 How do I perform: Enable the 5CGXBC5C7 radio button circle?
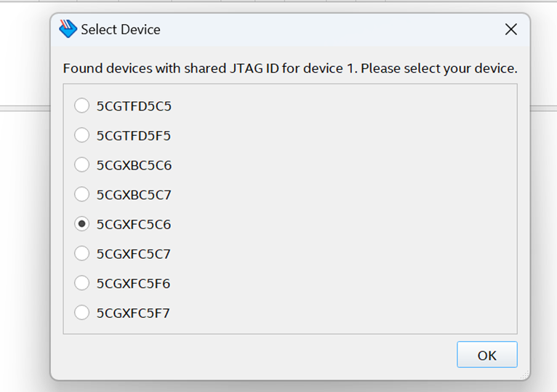coord(82,195)
